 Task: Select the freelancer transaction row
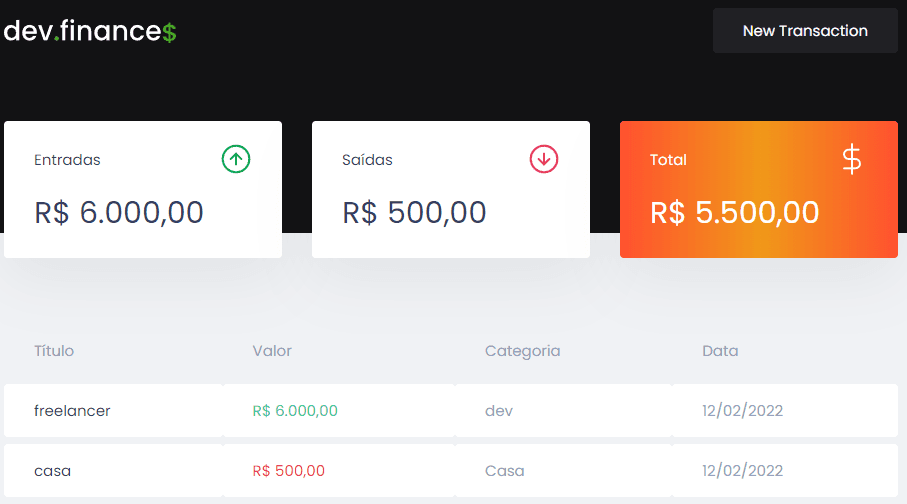coord(451,411)
